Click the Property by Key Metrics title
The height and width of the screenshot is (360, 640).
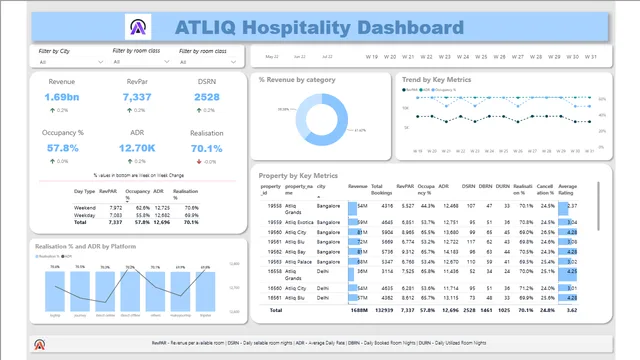tap(298, 176)
